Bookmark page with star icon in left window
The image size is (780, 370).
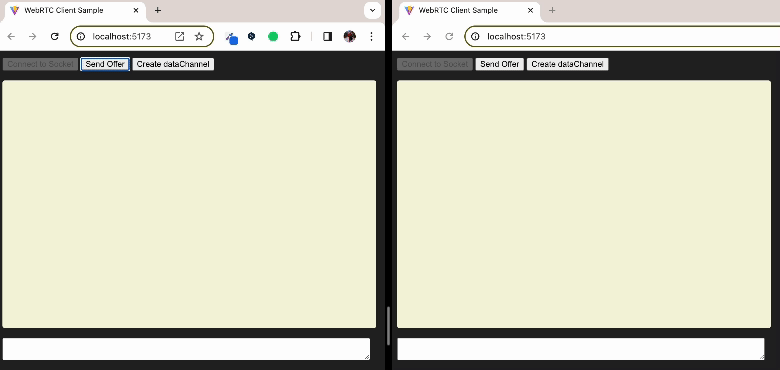point(199,36)
